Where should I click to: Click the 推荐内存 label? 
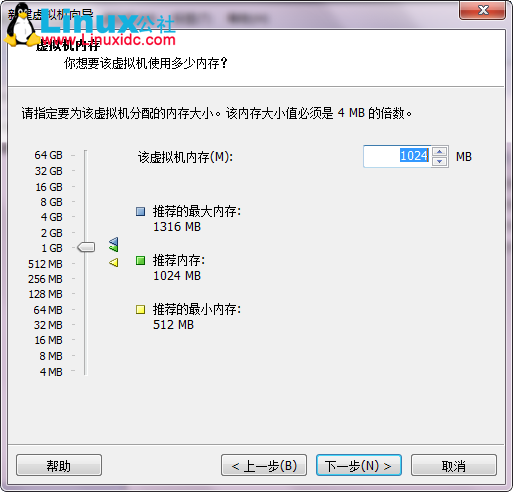179,260
